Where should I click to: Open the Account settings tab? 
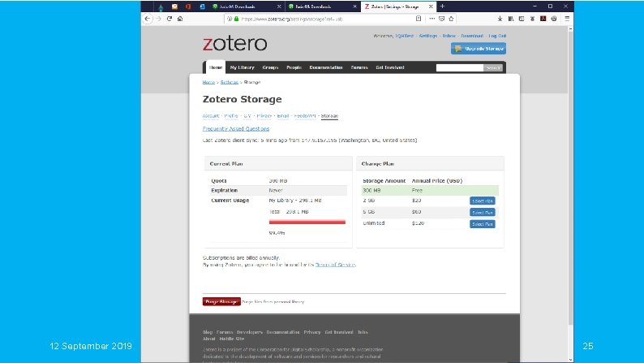coord(211,116)
